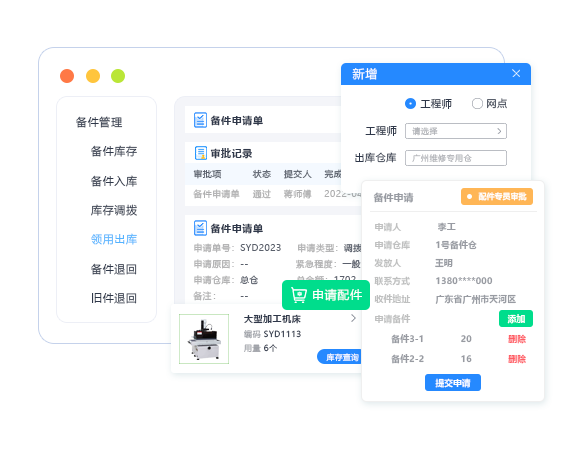This screenshot has width=585, height=450.
Task: Delete the 备件2-2 row
Action: pyautogui.click(x=517, y=359)
